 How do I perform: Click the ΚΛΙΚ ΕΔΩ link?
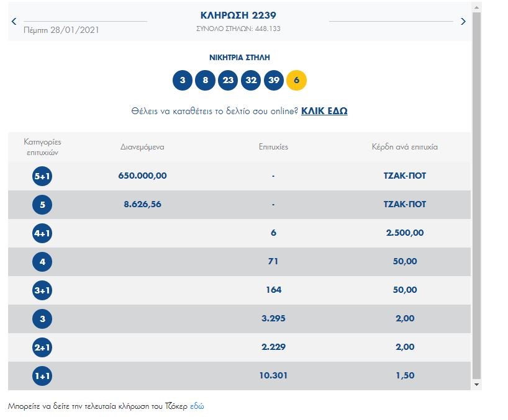(x=324, y=112)
